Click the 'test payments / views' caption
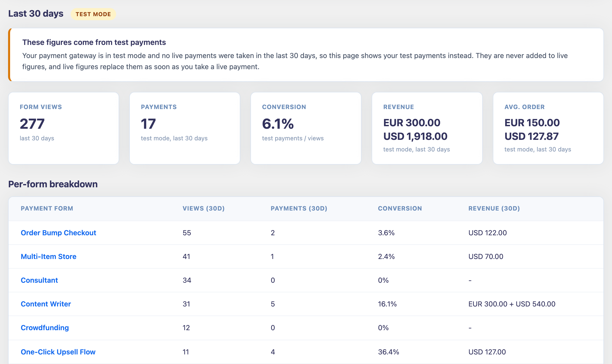Image resolution: width=612 pixels, height=364 pixels. (x=293, y=138)
